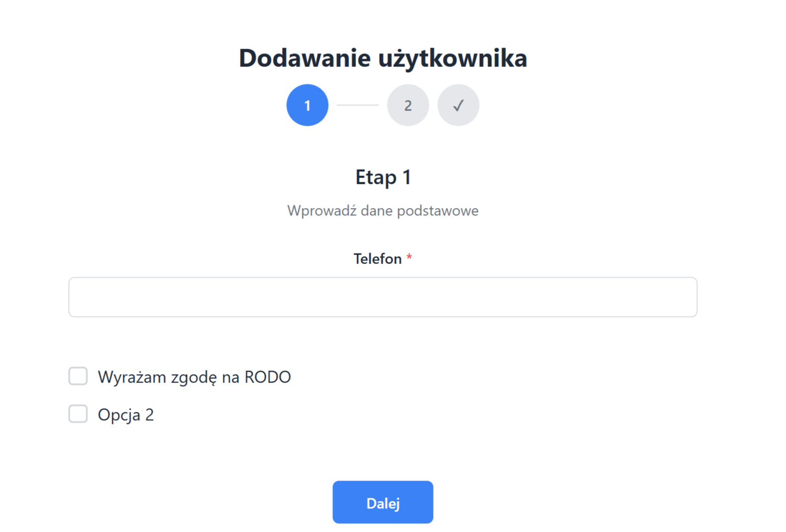Click the "Dodawanie użytkownika" page title
Screen dimensions: 786x532
pos(383,58)
